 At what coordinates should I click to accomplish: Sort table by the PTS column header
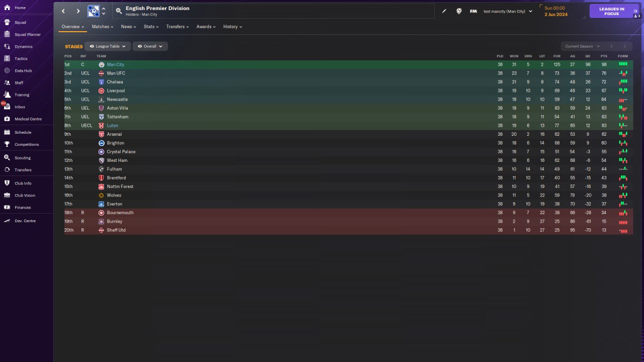coord(604,56)
